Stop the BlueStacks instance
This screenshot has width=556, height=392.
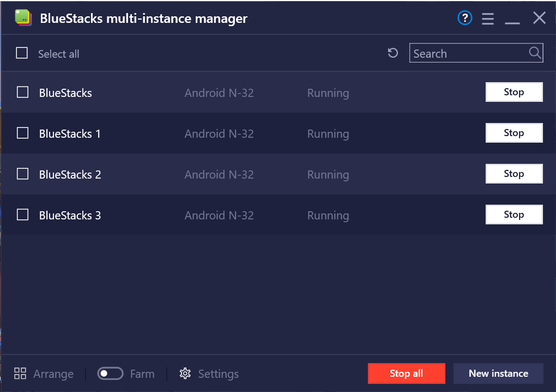pos(514,92)
